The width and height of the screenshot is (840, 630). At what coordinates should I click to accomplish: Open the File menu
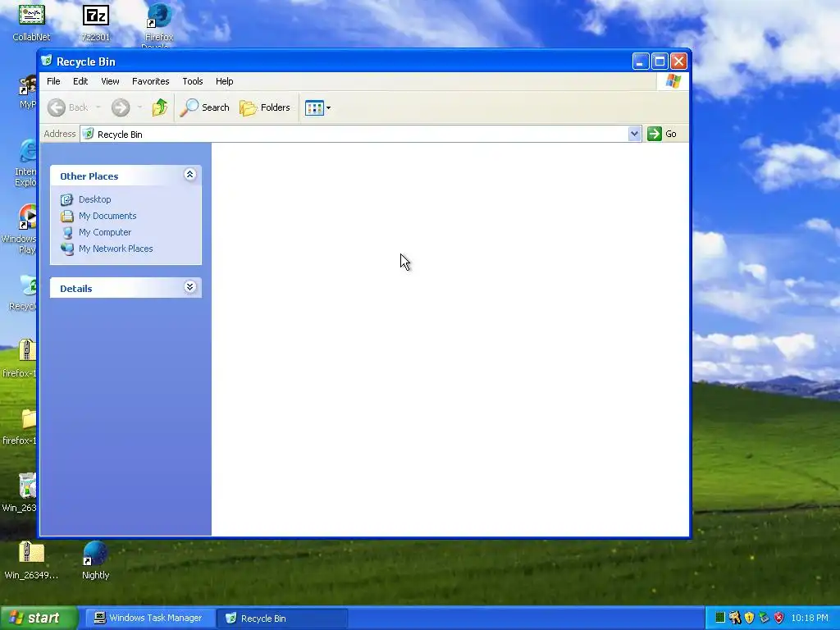(x=53, y=81)
